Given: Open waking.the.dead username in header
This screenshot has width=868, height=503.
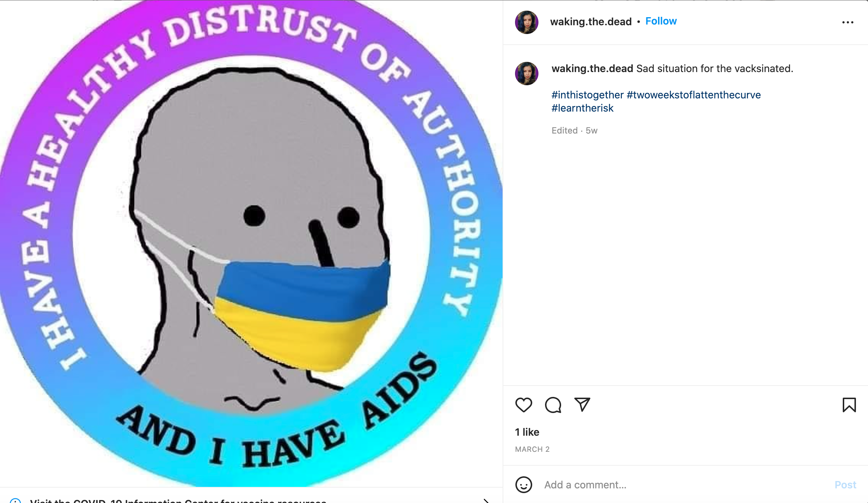Looking at the screenshot, I should click(591, 22).
